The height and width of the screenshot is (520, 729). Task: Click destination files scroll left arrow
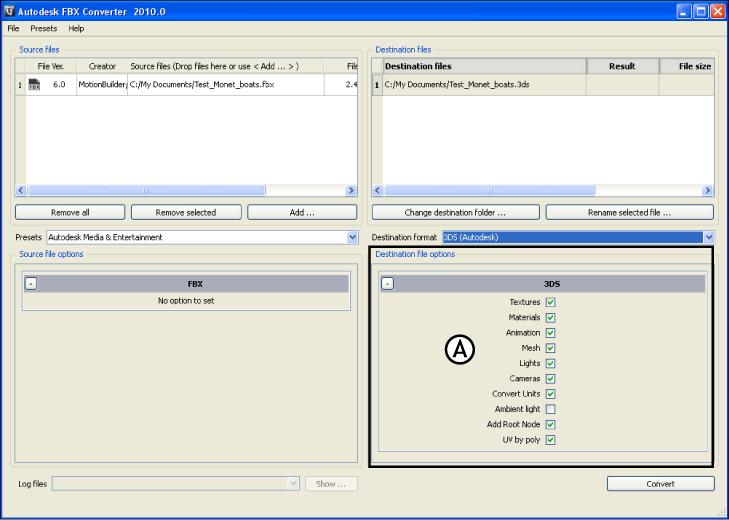pyautogui.click(x=378, y=190)
